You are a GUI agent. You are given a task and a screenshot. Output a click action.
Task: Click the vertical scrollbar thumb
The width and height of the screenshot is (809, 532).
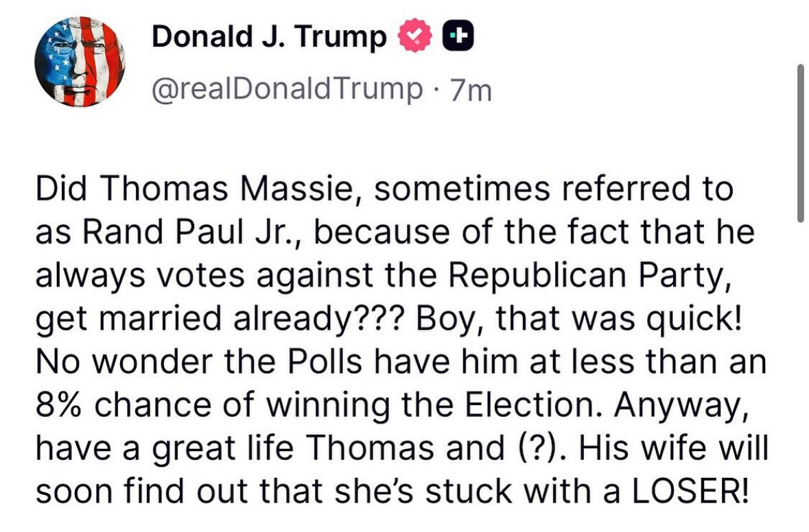(x=799, y=143)
